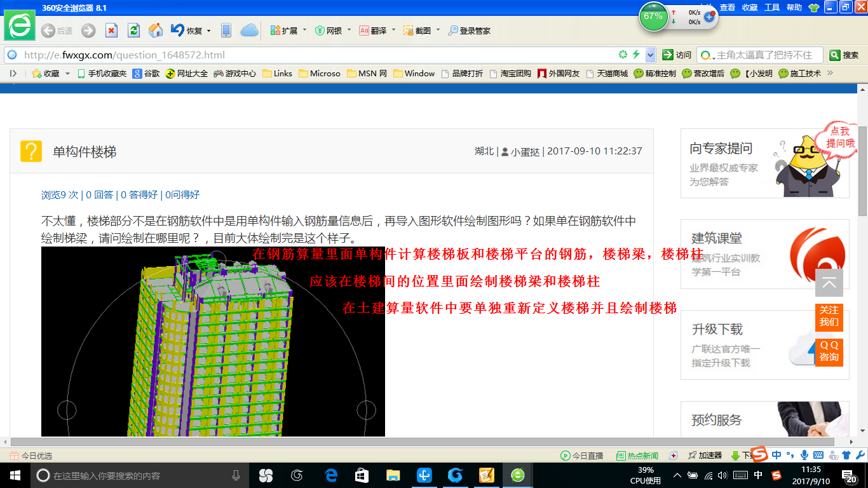Open the 游戏中心 bookmark
Image resolution: width=868 pixels, height=488 pixels.
click(235, 73)
